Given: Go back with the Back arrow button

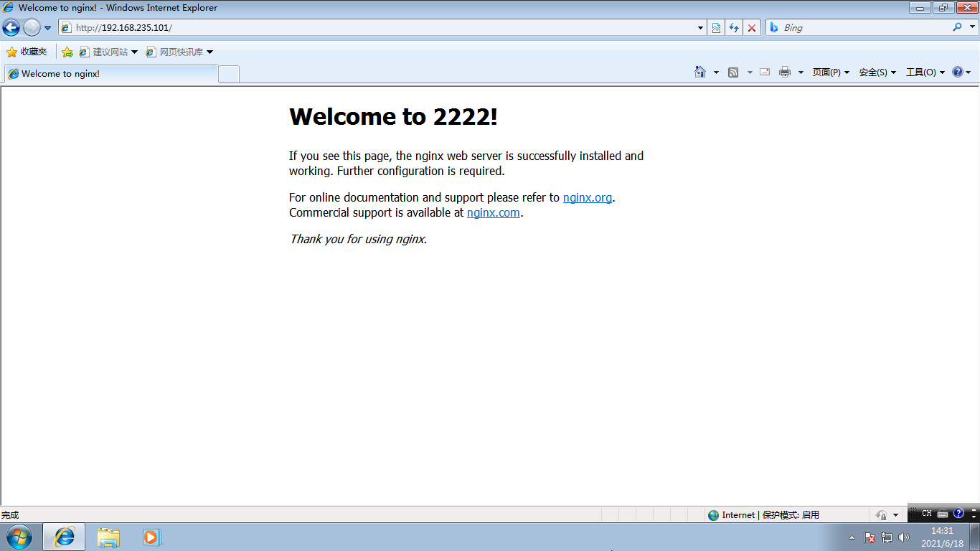Looking at the screenshot, I should (x=11, y=28).
